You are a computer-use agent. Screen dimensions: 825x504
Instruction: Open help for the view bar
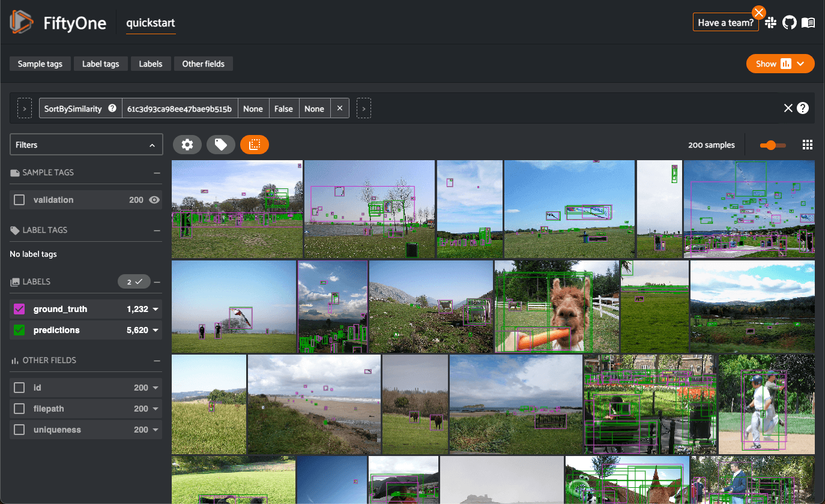(803, 108)
